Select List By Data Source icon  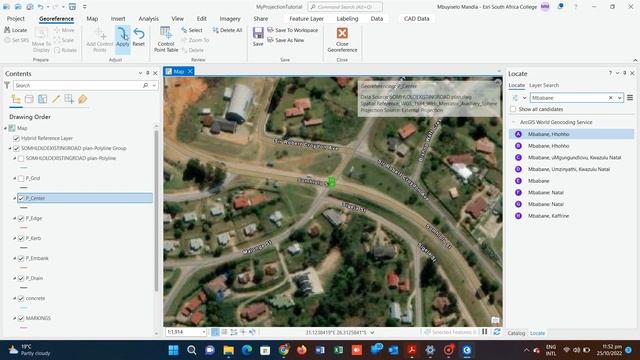(29, 99)
